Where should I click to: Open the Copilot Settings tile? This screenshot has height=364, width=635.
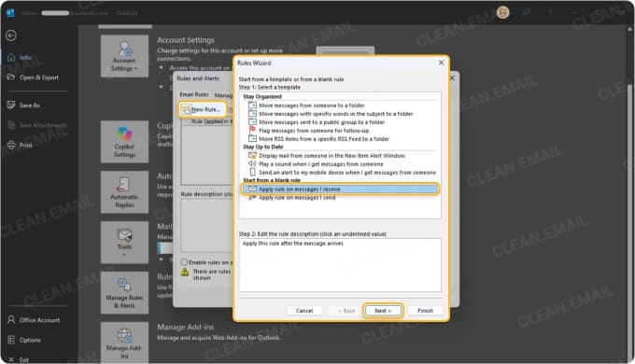click(124, 142)
